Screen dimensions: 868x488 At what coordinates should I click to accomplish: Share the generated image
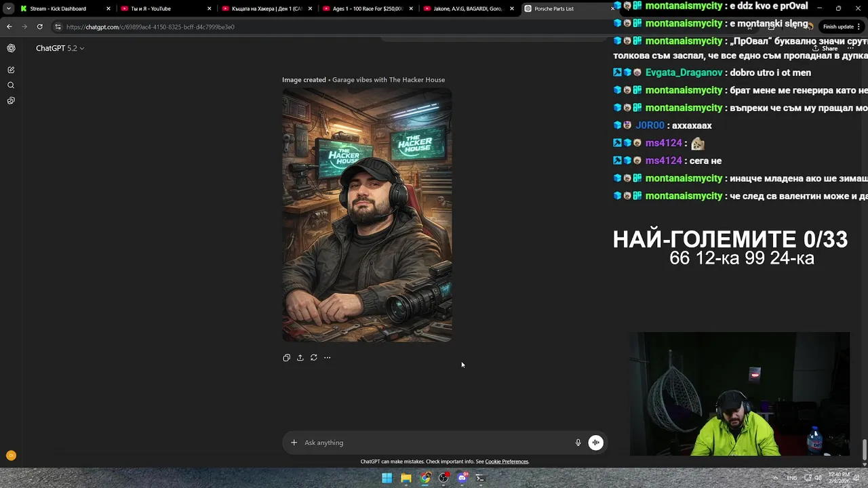300,358
